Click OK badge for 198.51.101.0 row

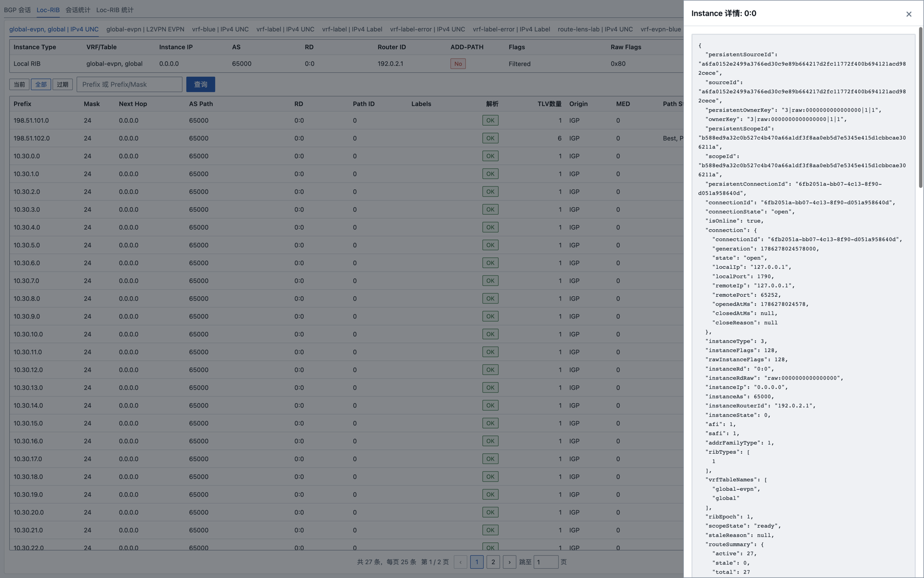(x=490, y=120)
